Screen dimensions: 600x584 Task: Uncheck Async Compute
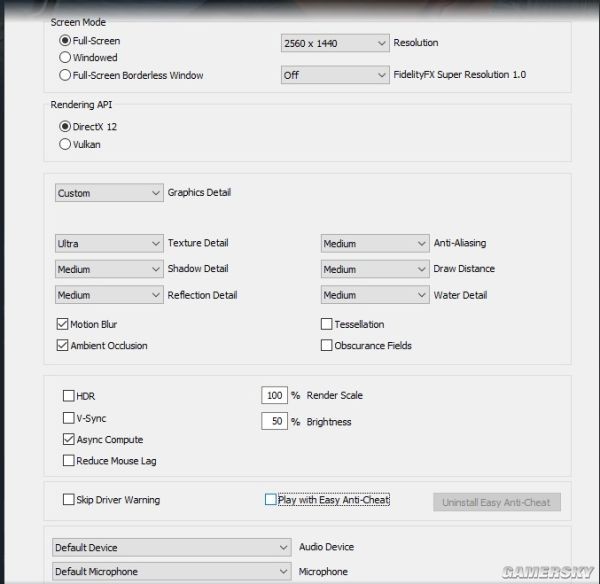(68, 439)
